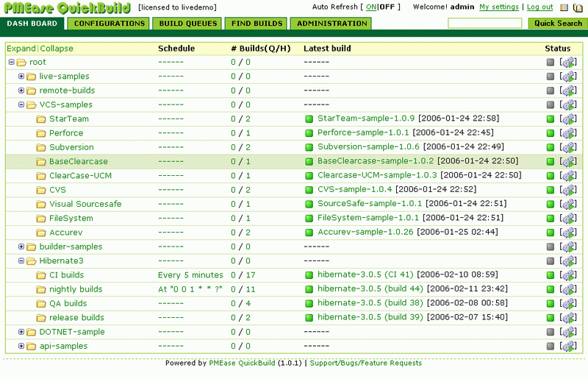The width and height of the screenshot is (588, 379).
Task: Click the Expand all link
Action: click(x=21, y=49)
